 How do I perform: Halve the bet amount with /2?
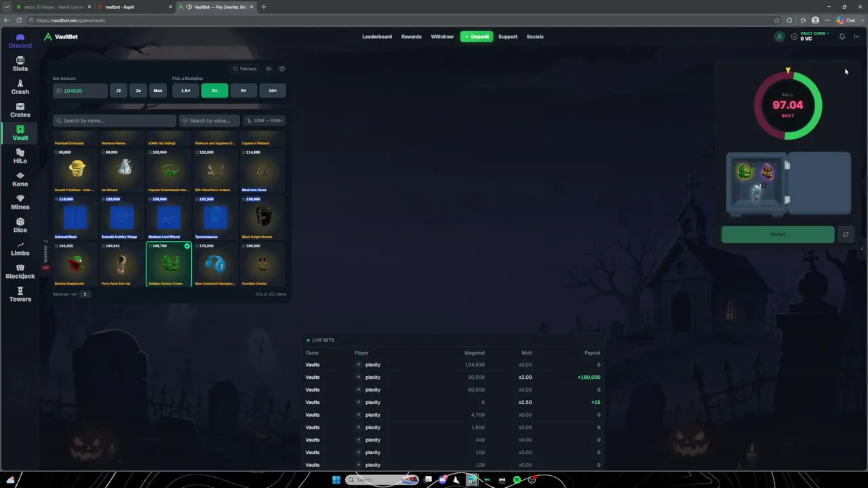click(x=119, y=90)
